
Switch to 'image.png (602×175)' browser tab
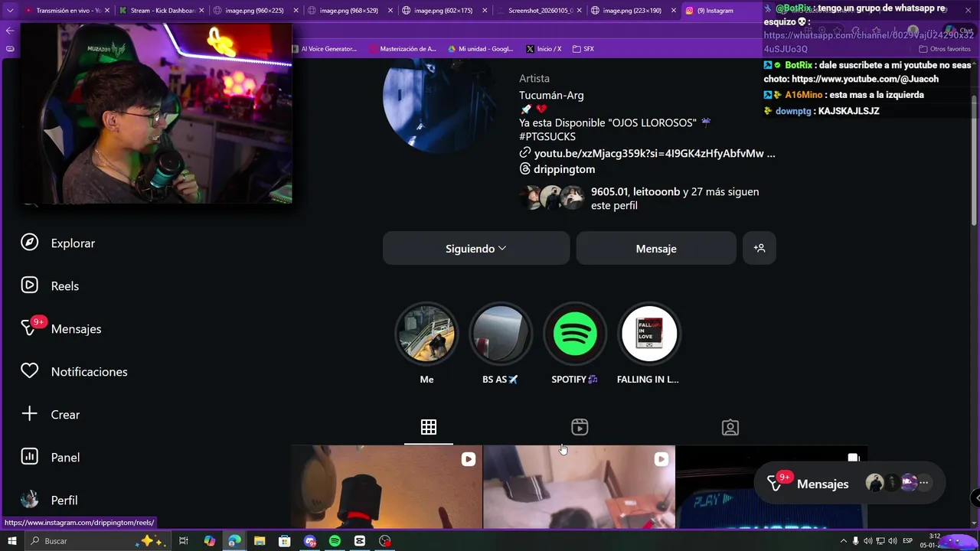445,11
